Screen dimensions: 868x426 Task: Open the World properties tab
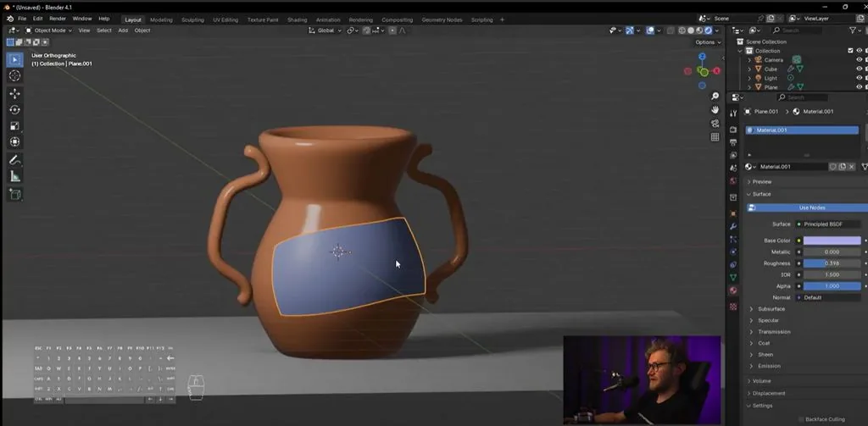pyautogui.click(x=733, y=180)
